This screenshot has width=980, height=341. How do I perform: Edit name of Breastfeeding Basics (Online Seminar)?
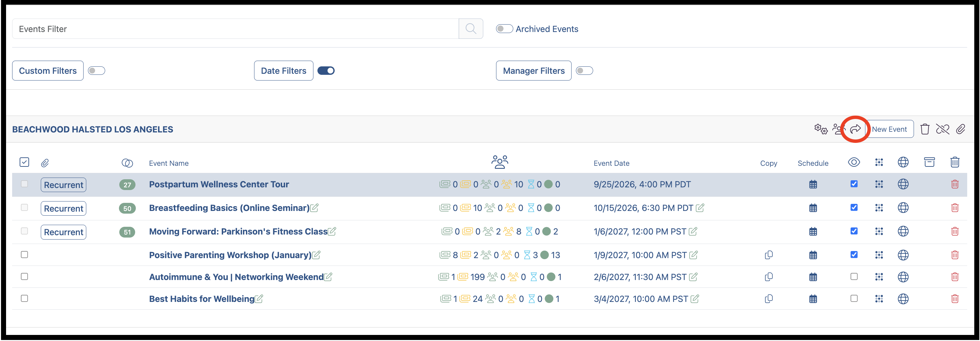coord(314,208)
